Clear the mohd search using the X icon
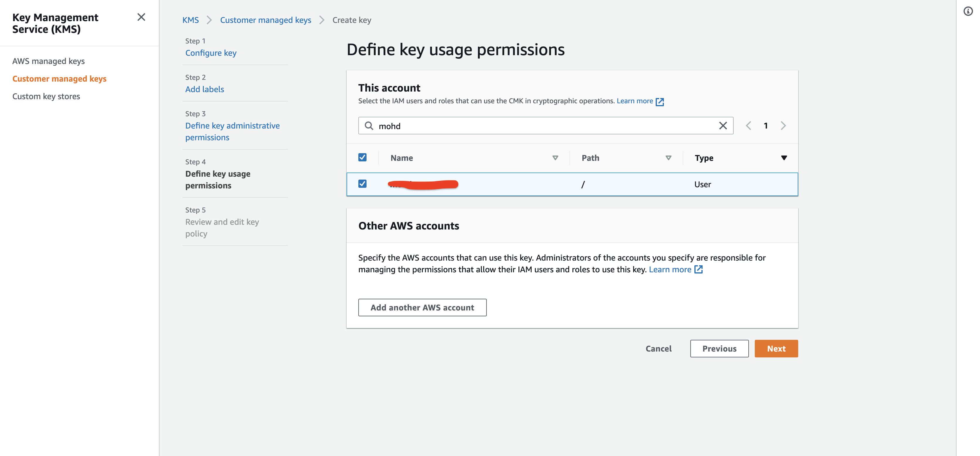Image resolution: width=980 pixels, height=456 pixels. pyautogui.click(x=723, y=126)
